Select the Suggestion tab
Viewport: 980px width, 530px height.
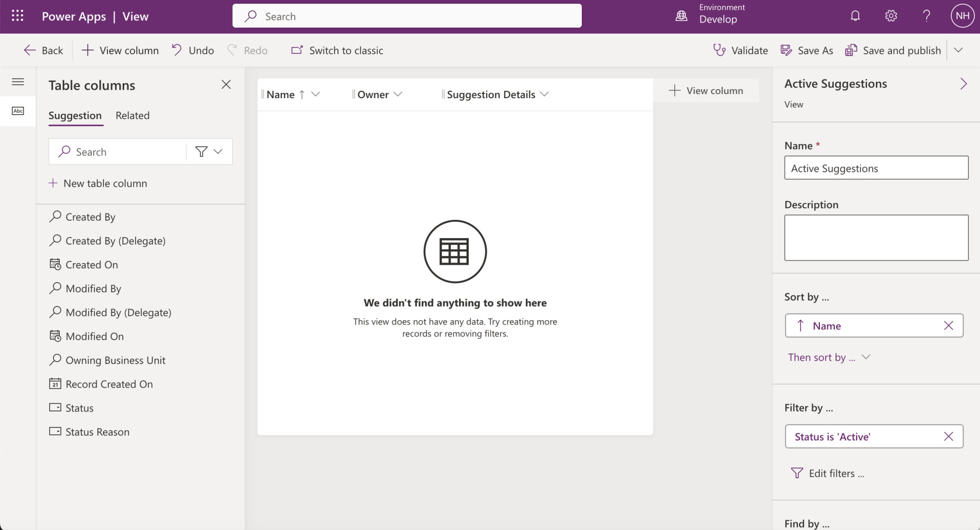[x=75, y=115]
